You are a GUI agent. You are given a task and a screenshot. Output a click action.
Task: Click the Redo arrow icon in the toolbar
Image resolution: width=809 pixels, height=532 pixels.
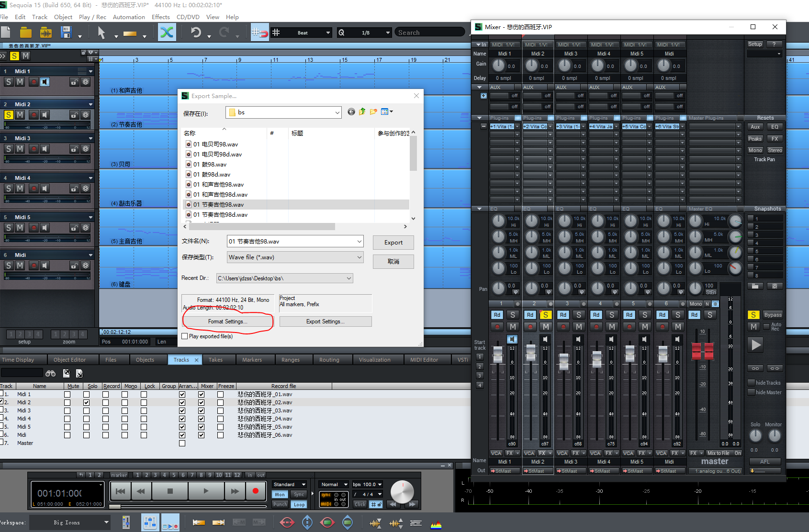(224, 33)
